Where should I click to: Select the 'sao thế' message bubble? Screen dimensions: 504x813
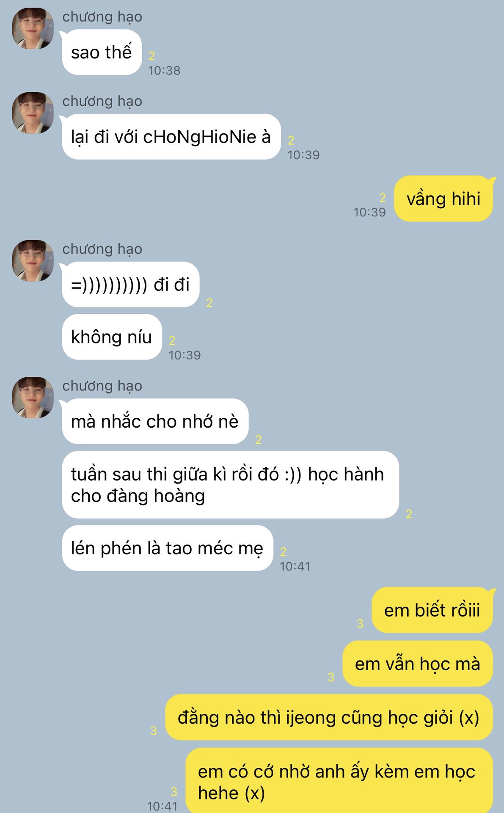(102, 53)
